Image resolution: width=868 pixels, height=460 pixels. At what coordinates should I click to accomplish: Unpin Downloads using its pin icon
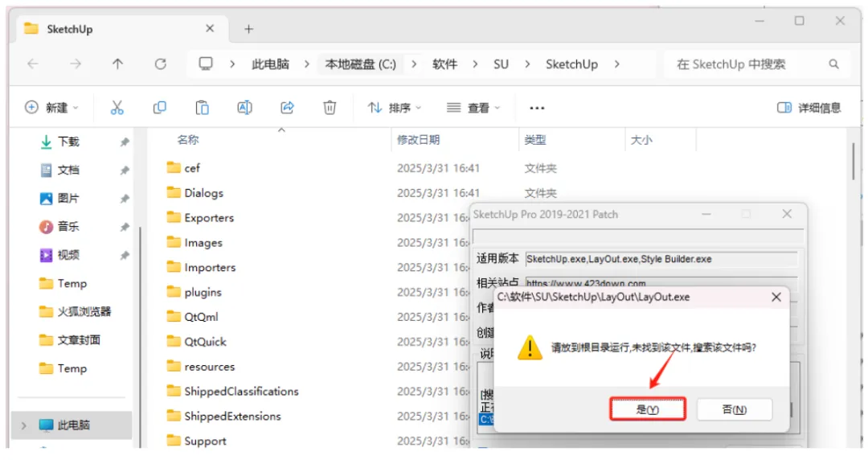[x=125, y=142]
